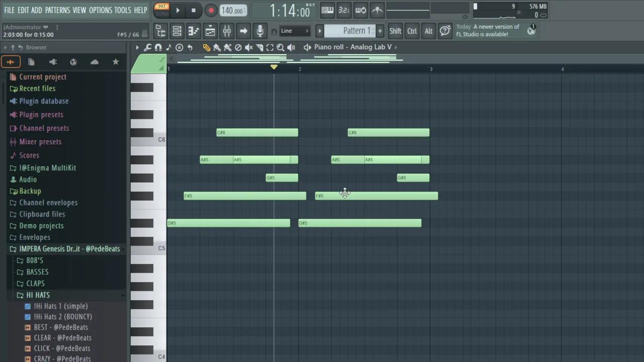Toggle the loop recording button
Viewport: 644px width, 362px height.
(361, 10)
